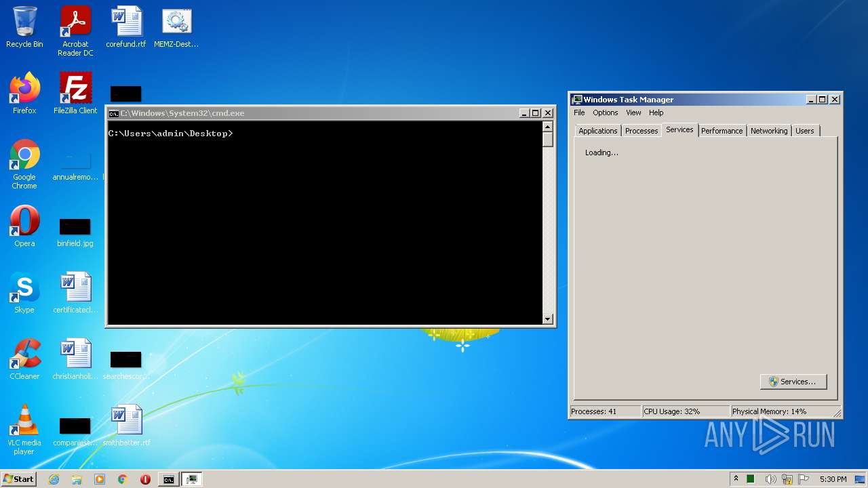The height and width of the screenshot is (488, 868).
Task: Open the CCleaner desktop shortcut
Action: (24, 359)
